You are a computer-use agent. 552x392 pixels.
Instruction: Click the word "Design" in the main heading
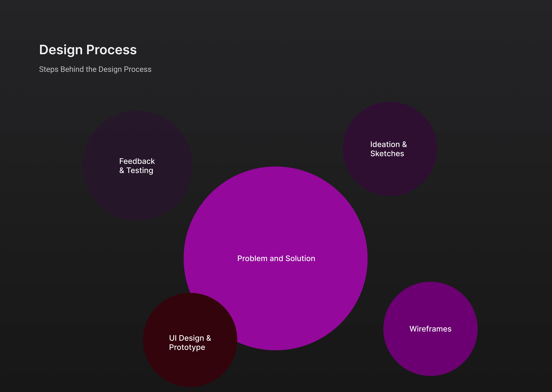click(61, 50)
